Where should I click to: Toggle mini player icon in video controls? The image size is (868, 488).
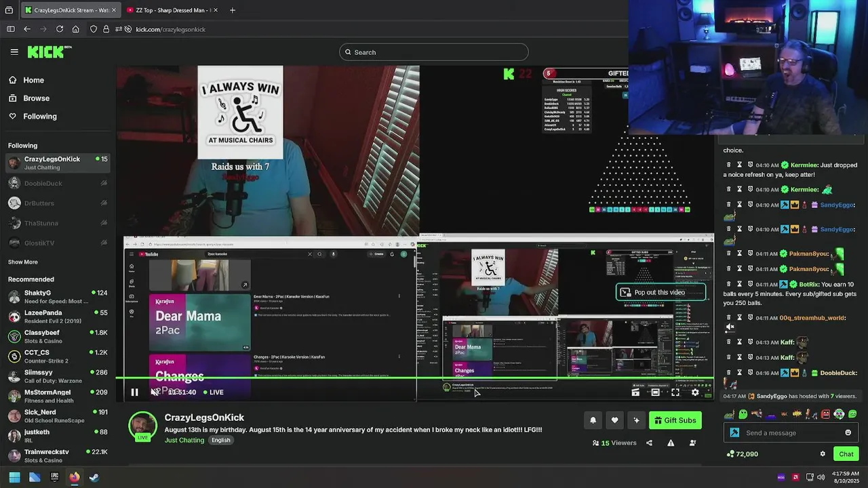635,392
